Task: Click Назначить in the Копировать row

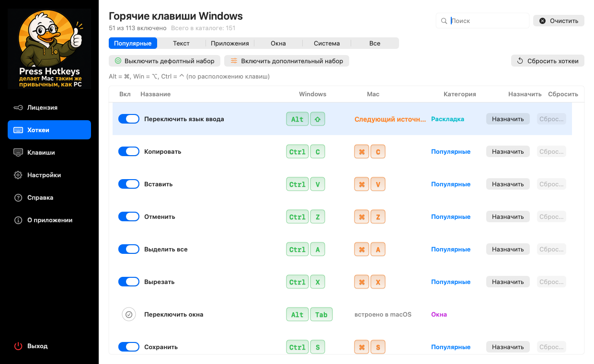Action: (x=508, y=151)
